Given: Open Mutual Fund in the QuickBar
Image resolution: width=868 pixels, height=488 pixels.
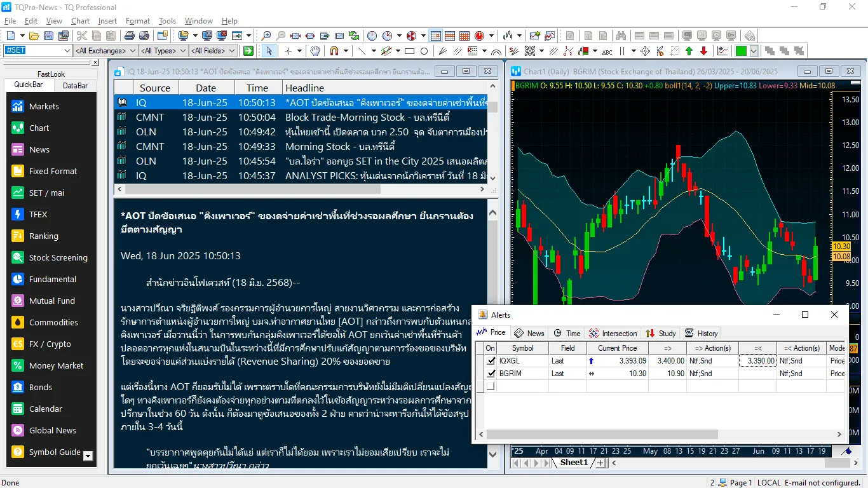Looking at the screenshot, I should click(x=51, y=301).
